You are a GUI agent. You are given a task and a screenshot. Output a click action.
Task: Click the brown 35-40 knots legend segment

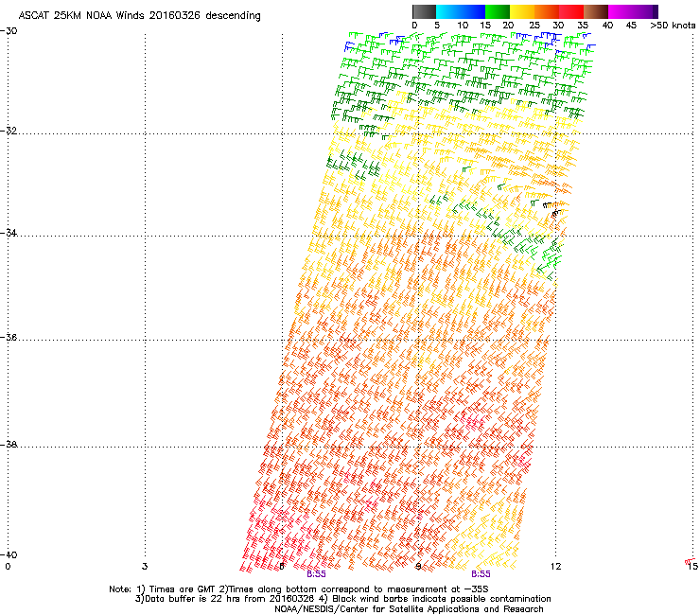[596, 11]
